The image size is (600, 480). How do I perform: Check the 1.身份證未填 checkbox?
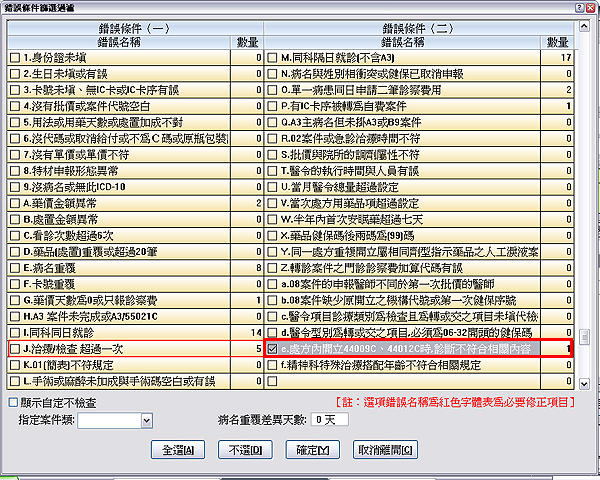(14, 58)
